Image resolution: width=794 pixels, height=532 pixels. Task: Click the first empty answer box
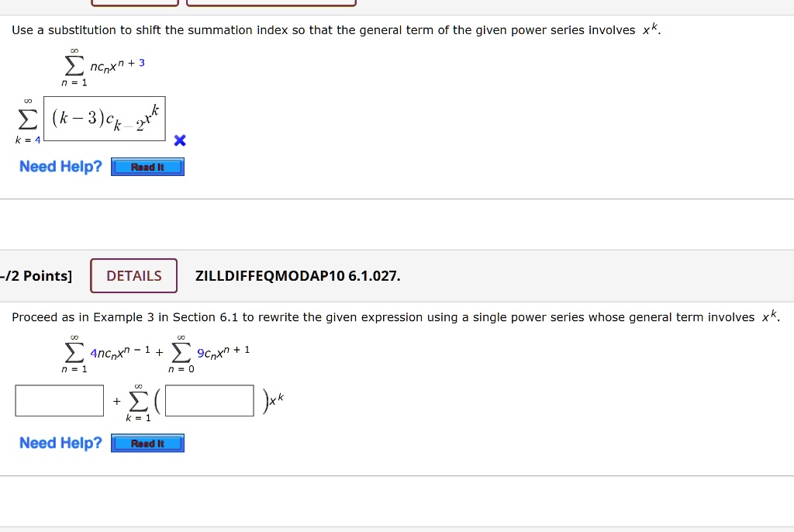tap(59, 400)
